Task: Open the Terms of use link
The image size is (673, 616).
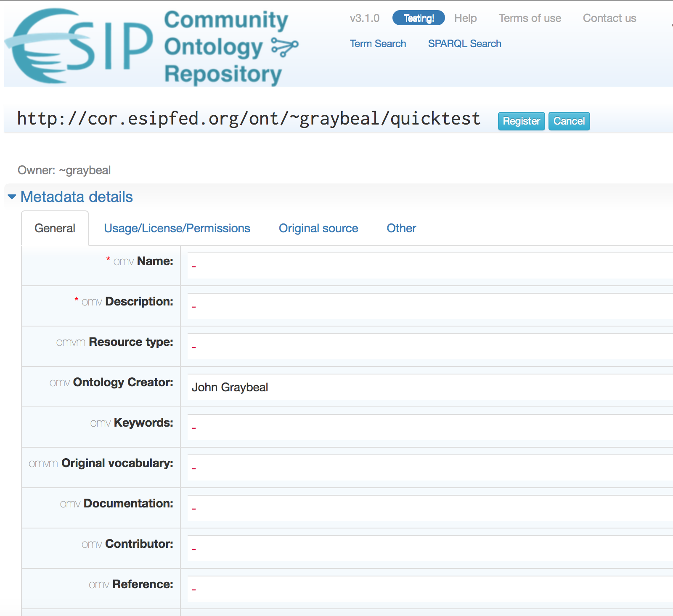Action: (530, 18)
